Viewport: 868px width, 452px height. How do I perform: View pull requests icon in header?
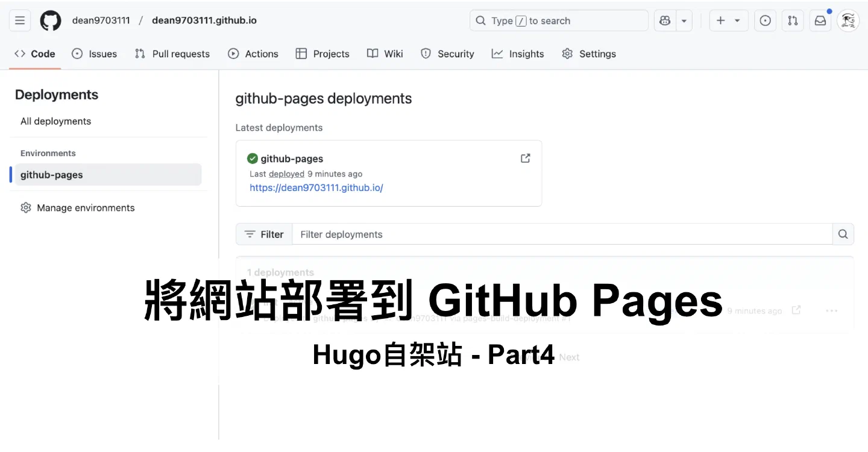coord(793,20)
